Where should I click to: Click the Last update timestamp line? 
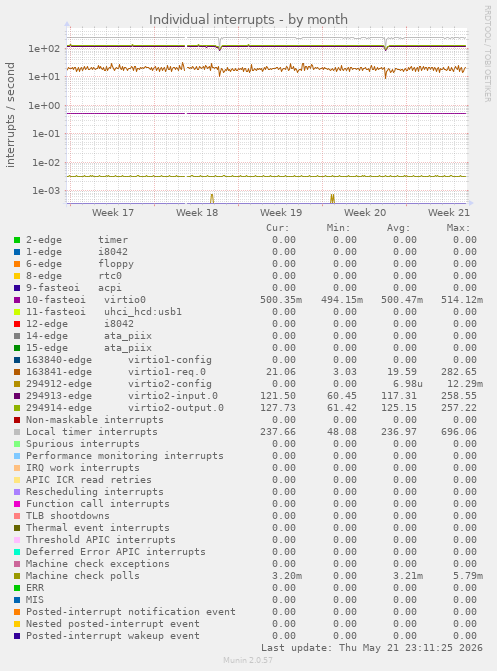coord(372,647)
